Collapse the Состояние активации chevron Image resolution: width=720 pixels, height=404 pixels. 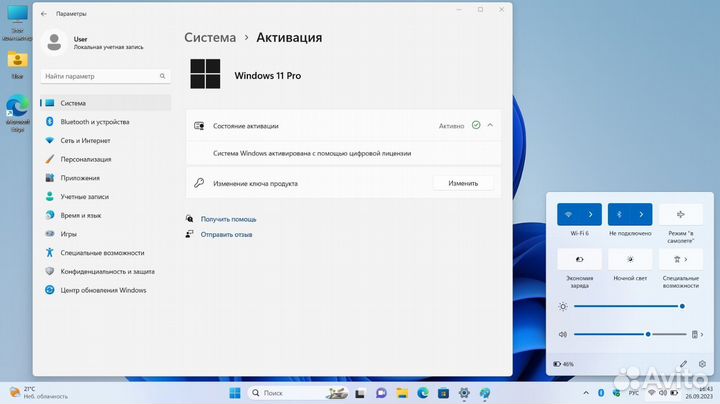490,125
